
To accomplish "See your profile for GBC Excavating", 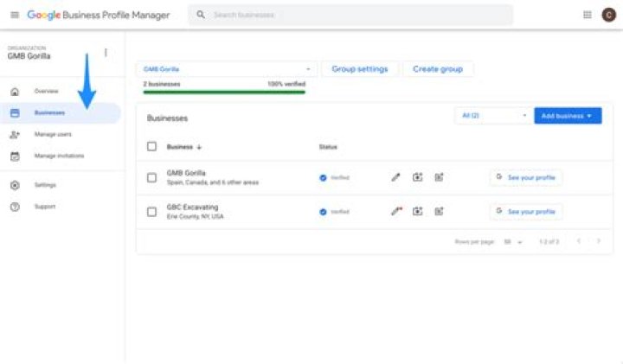I will (526, 212).
